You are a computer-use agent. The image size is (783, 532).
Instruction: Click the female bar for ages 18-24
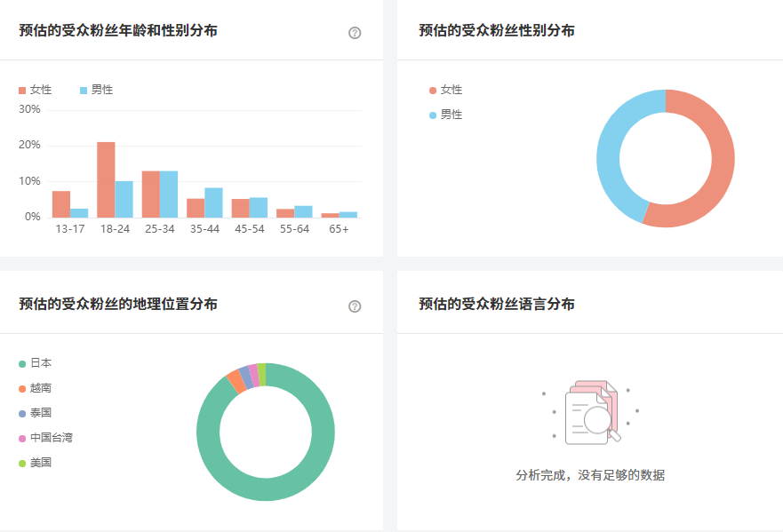point(106,180)
